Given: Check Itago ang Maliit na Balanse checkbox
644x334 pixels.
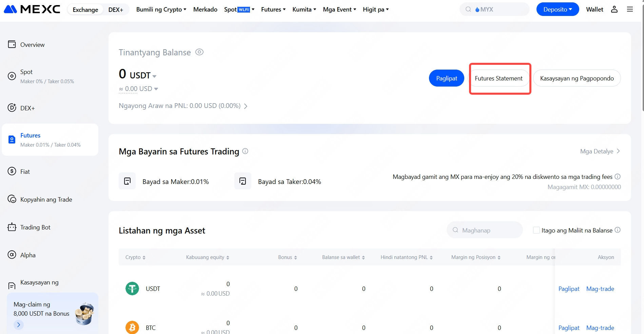Looking at the screenshot, I should 536,230.
